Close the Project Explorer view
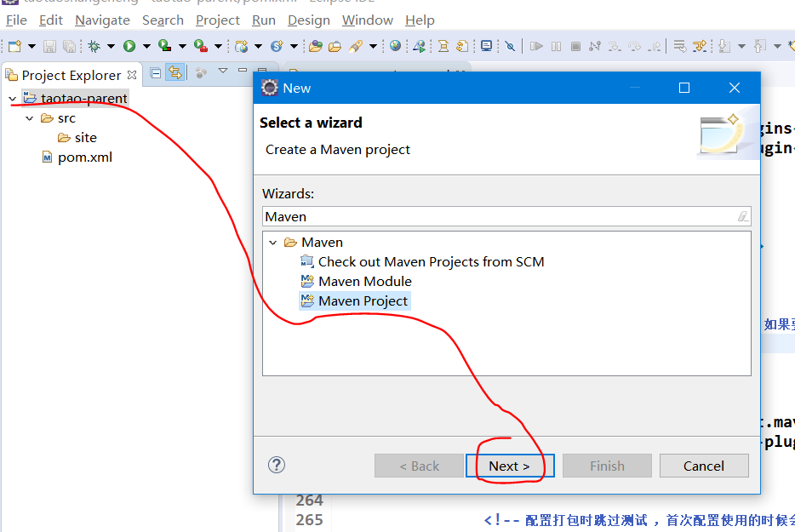 132,75
